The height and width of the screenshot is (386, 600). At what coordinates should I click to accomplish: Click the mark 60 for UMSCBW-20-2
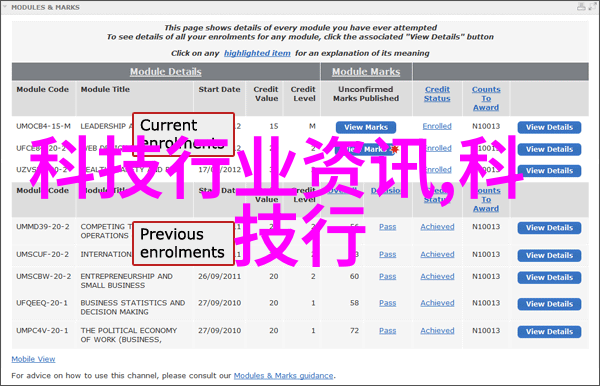(x=354, y=276)
